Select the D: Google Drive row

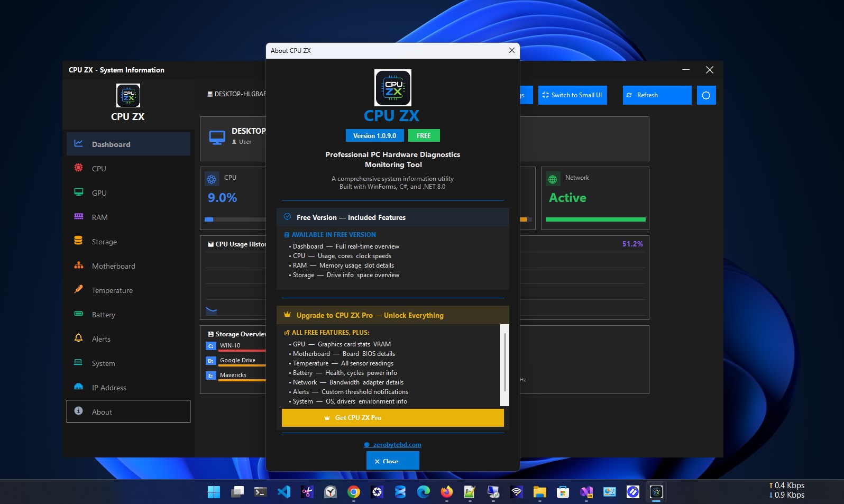point(235,361)
